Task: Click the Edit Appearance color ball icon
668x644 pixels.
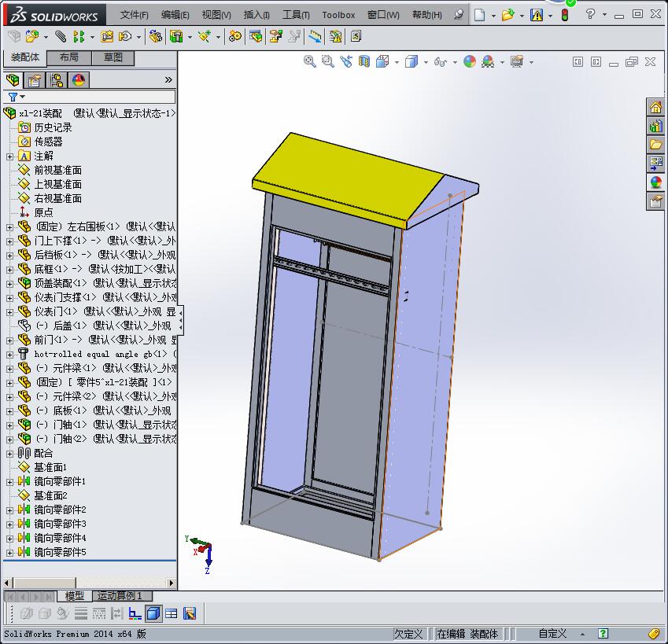Action: click(x=469, y=61)
